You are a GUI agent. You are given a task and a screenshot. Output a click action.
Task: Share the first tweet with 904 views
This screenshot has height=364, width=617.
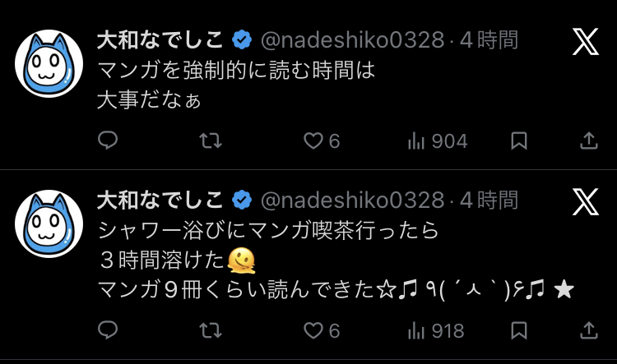click(x=589, y=141)
